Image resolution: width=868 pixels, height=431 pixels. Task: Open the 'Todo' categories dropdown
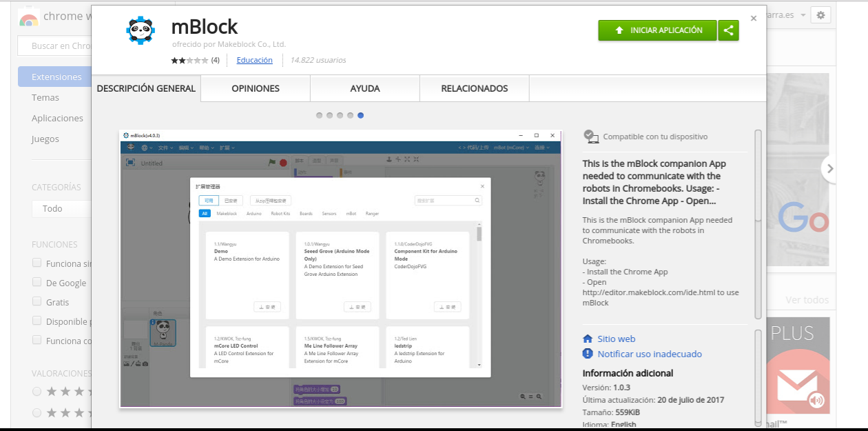click(61, 208)
